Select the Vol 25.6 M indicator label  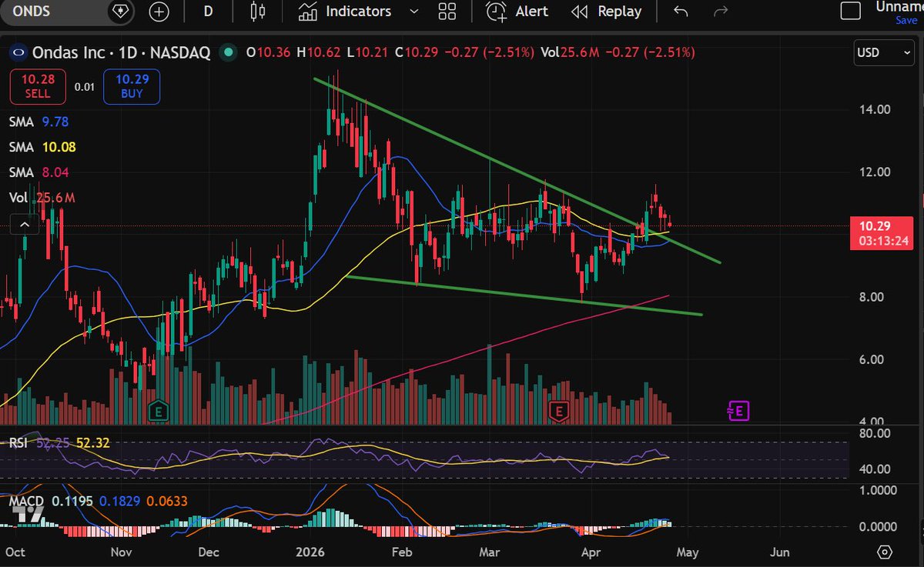click(x=42, y=198)
